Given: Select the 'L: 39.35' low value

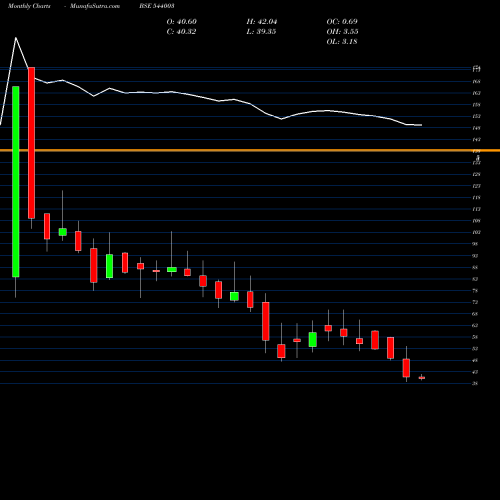Looking at the screenshot, I should [261, 32].
